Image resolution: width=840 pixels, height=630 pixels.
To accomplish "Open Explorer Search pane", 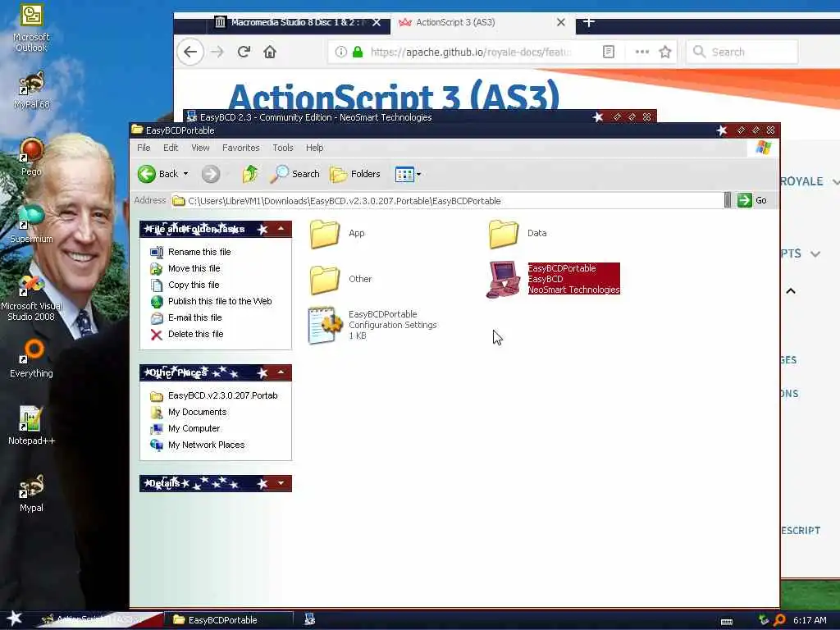I will tap(294, 174).
